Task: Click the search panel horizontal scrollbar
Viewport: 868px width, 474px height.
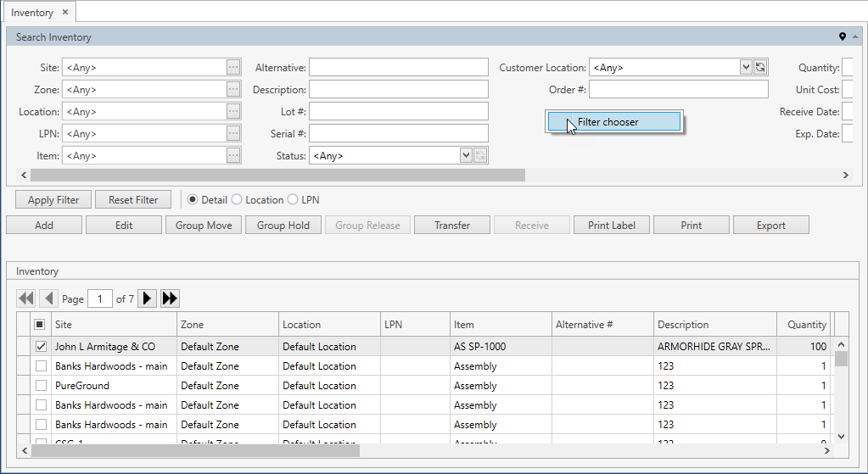Action: coord(277,175)
